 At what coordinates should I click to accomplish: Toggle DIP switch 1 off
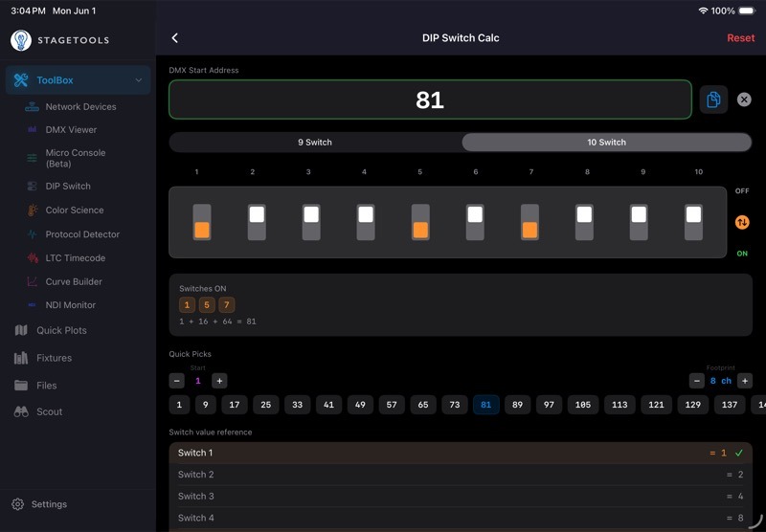(202, 222)
